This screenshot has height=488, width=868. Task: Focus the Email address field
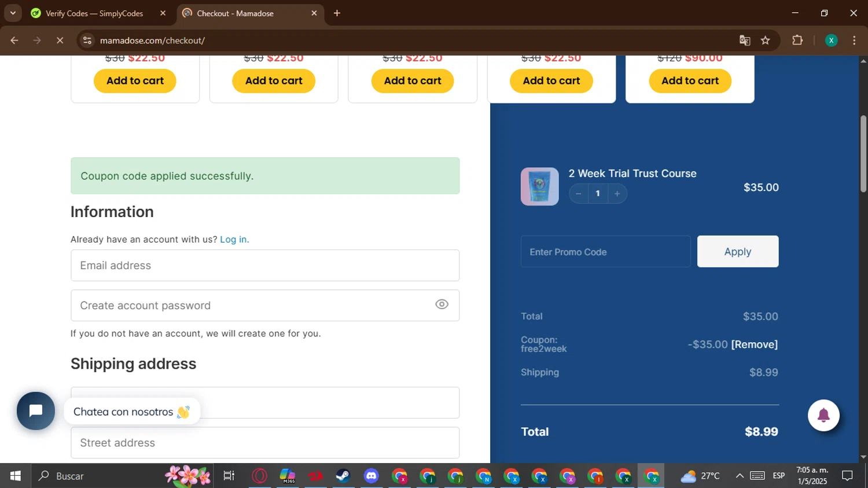point(265,265)
